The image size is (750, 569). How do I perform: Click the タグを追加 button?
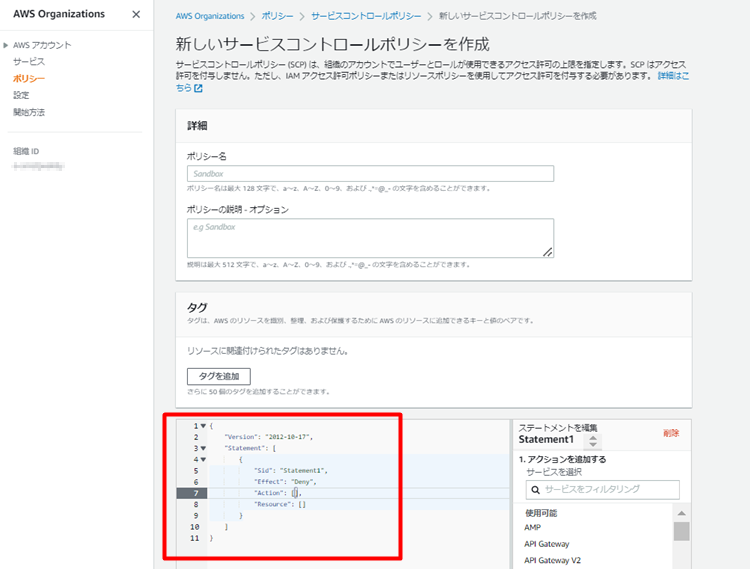point(219,376)
